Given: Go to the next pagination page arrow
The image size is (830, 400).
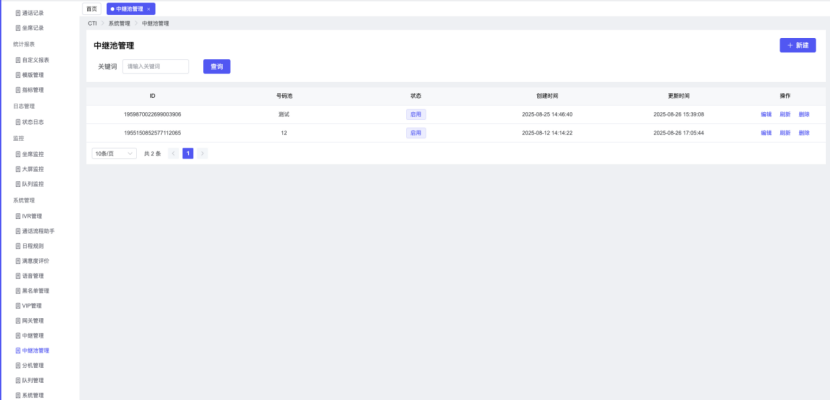Looking at the screenshot, I should (202, 154).
